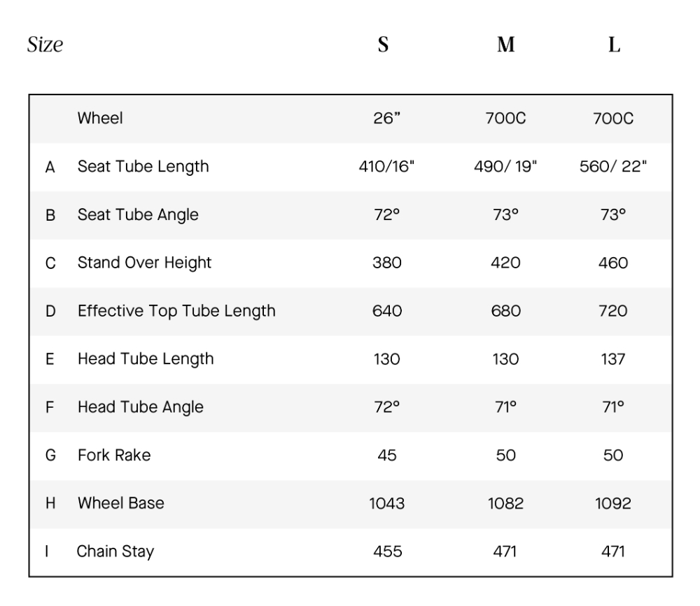Click the Size heading label
The height and width of the screenshot is (606, 700).
(x=45, y=46)
